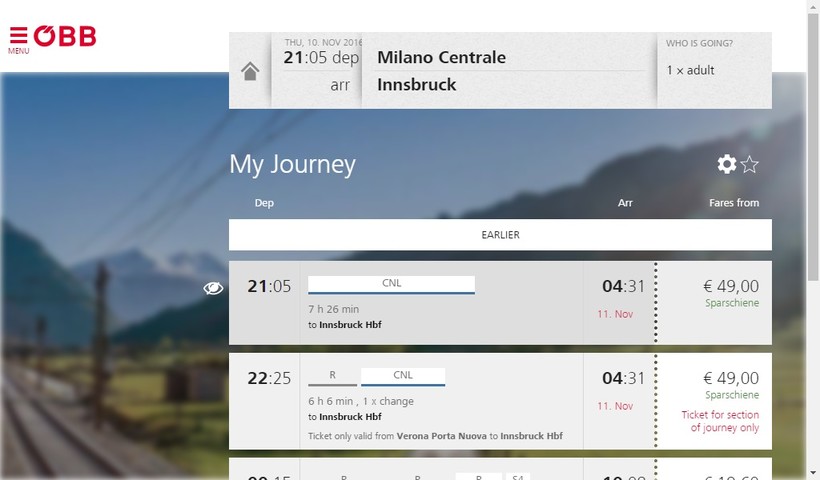Screen dimensions: 820x480
Task: Select the € 49,00 Sparschiene fare for 21:05
Action: 714,303
